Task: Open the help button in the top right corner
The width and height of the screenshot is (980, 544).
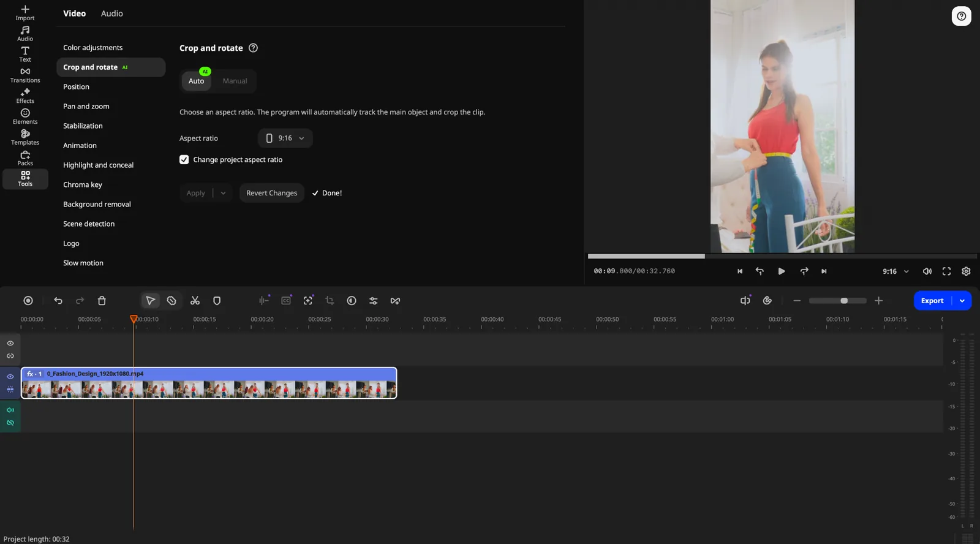Action: click(962, 16)
